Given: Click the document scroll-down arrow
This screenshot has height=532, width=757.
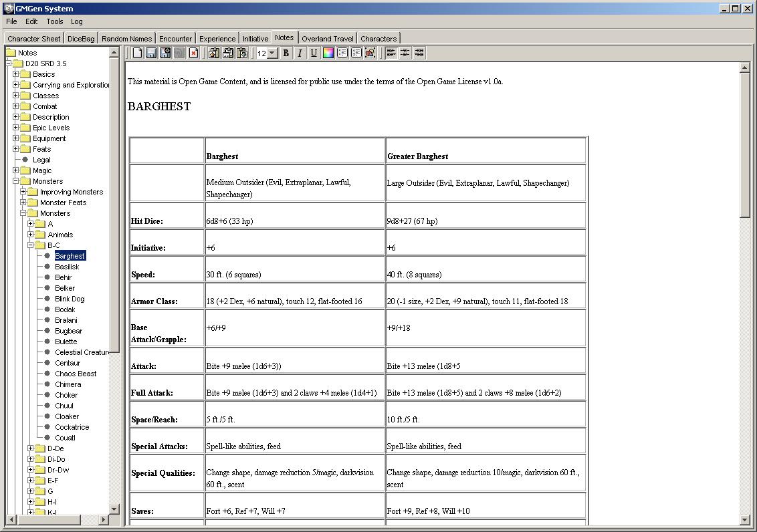Looking at the screenshot, I should [744, 519].
